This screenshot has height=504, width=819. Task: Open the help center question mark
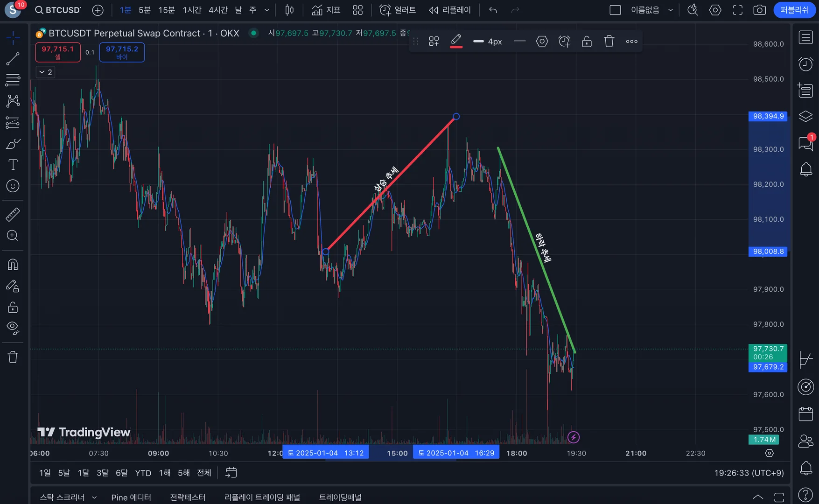[x=806, y=494]
